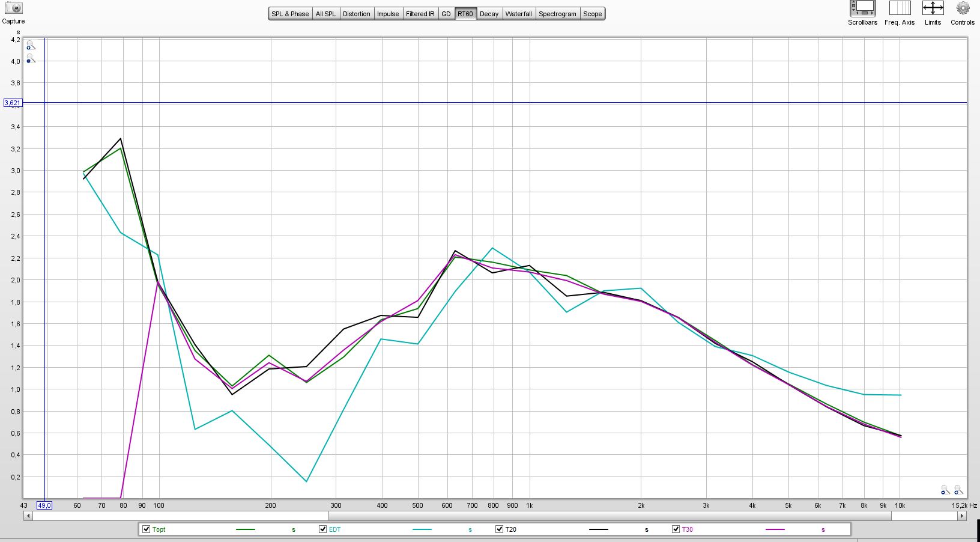
Task: Zoom out the vertical axis (minus magnifier)
Action: (31, 59)
